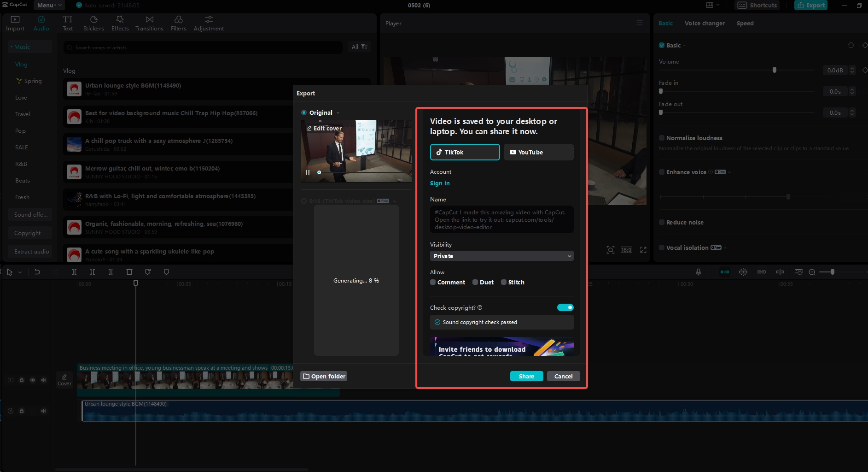Open the Menu dropdown at top left
Viewport: 868px width, 472px height.
(47, 5)
